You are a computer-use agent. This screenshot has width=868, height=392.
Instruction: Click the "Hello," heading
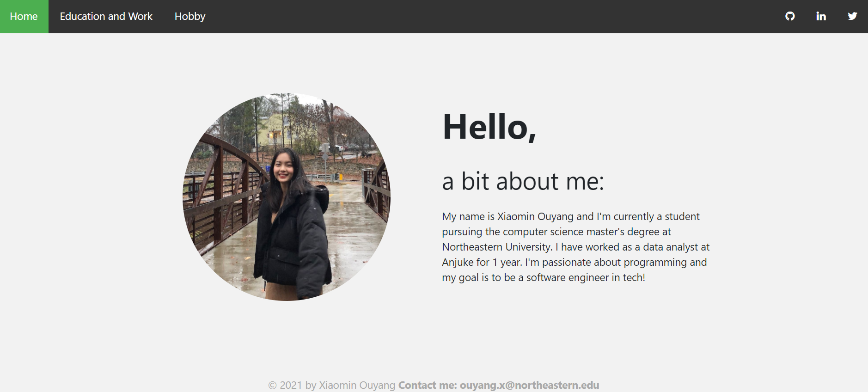(x=489, y=127)
